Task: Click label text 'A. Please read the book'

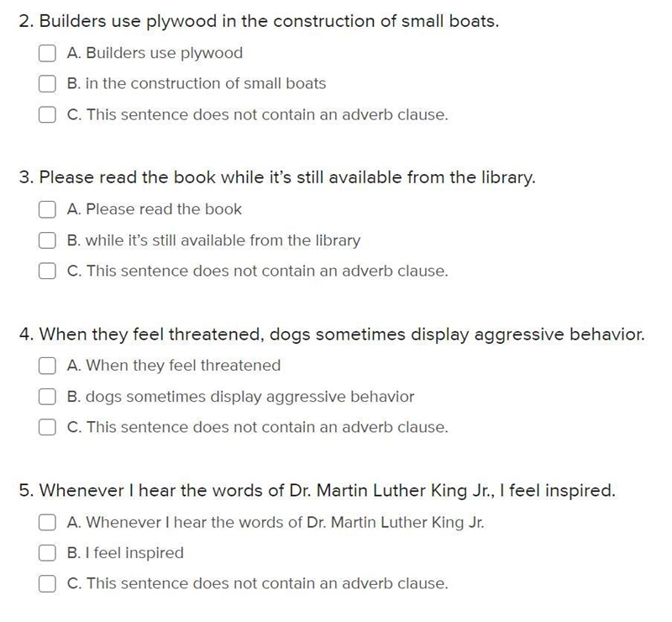Action: pyautogui.click(x=155, y=209)
